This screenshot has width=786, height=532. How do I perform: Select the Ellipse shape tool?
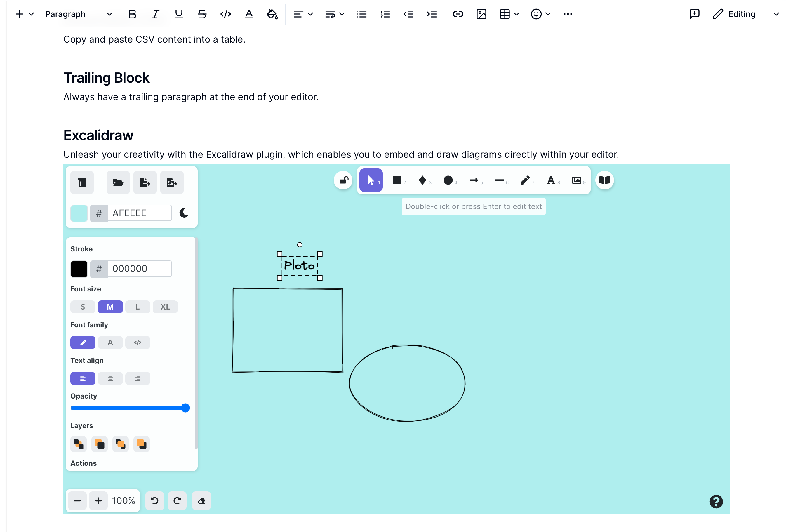448,180
